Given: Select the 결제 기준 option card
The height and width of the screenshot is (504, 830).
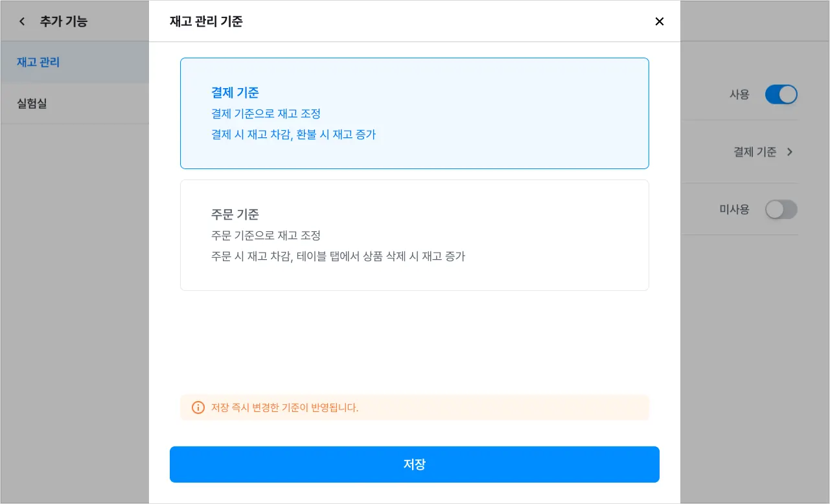Looking at the screenshot, I should tap(414, 113).
